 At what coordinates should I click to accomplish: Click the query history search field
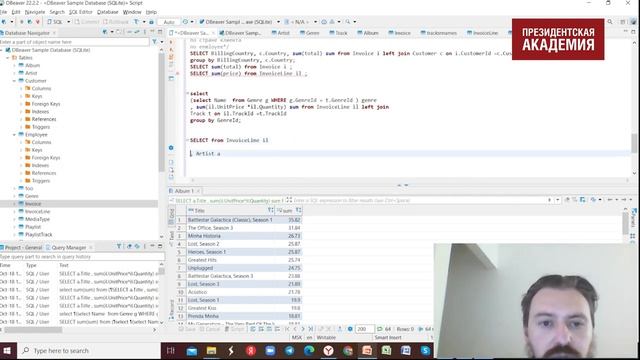[82, 257]
